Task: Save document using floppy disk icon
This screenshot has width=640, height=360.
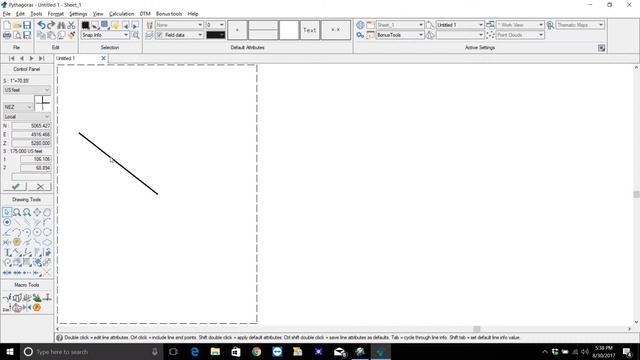Action: (27, 25)
